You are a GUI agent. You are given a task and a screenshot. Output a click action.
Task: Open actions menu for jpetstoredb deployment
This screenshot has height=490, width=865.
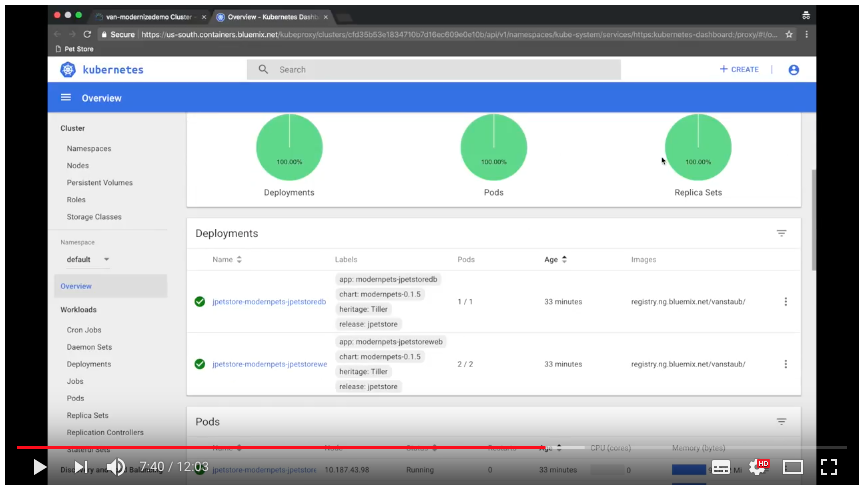786,302
